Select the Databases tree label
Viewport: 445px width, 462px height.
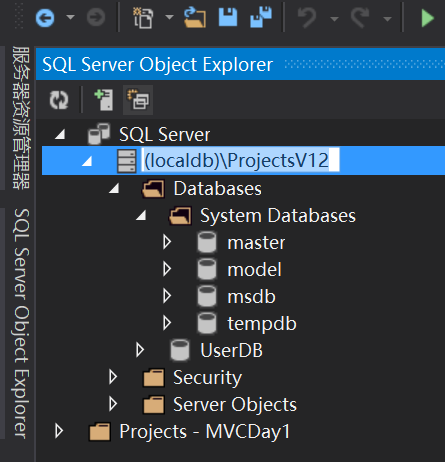point(218,189)
